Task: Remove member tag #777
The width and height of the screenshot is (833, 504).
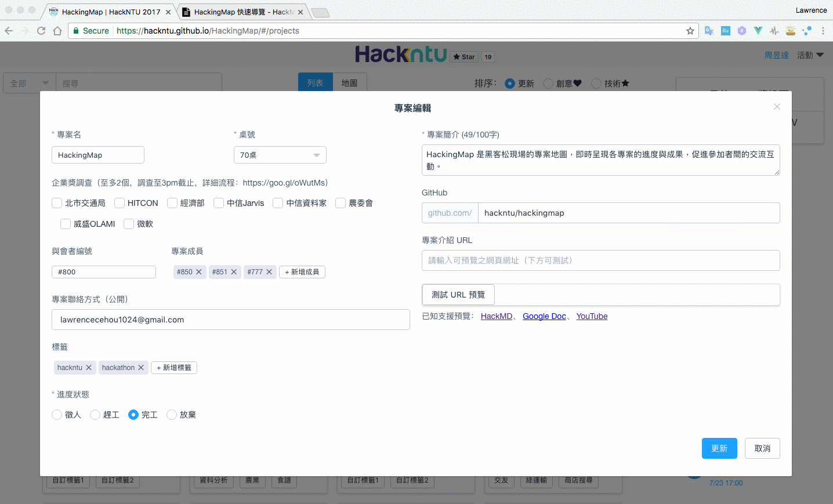Action: point(269,272)
